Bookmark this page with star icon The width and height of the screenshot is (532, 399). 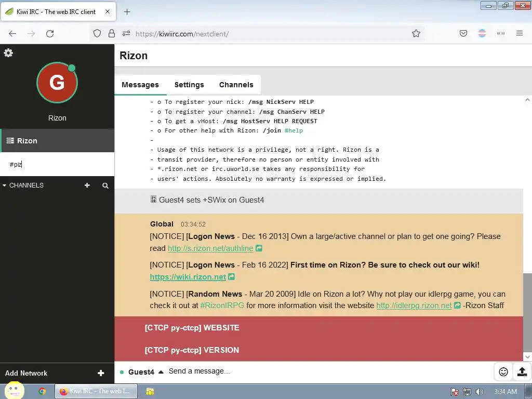click(x=416, y=33)
